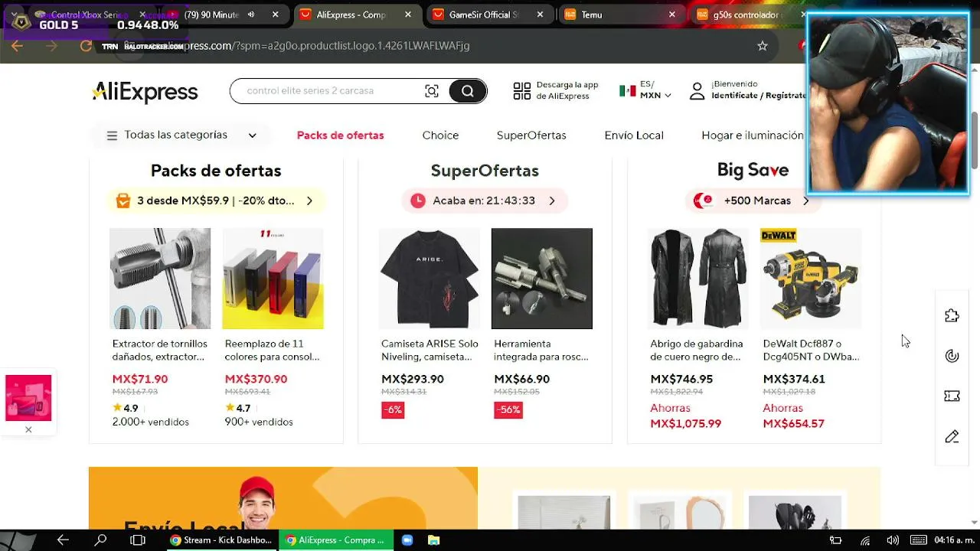Close the Temu browser tab
The width and height of the screenshot is (980, 551).
[672, 15]
